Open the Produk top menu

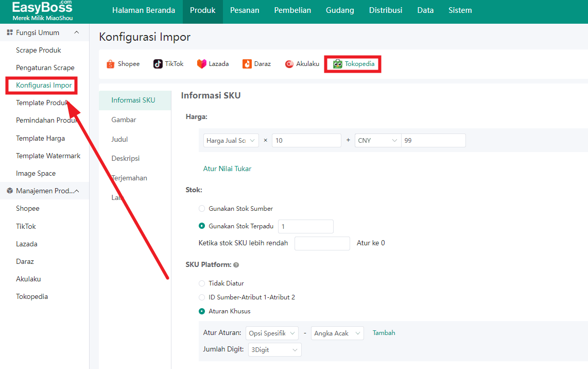click(203, 10)
